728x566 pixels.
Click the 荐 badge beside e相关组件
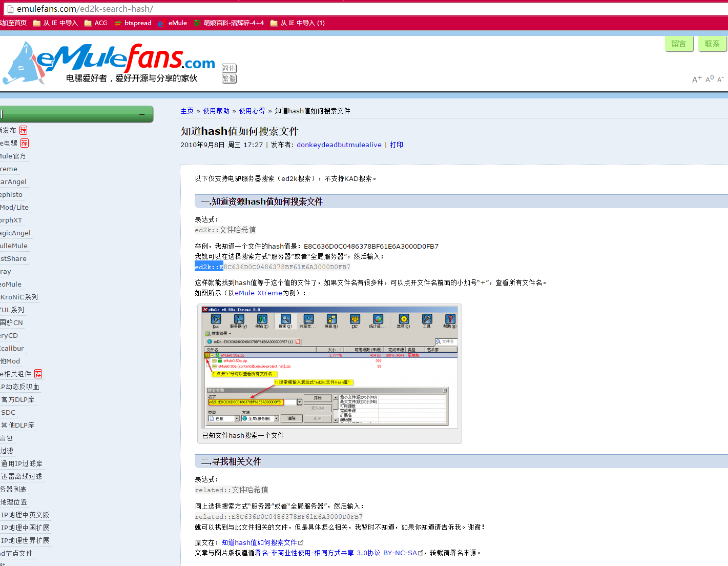pyautogui.click(x=38, y=374)
